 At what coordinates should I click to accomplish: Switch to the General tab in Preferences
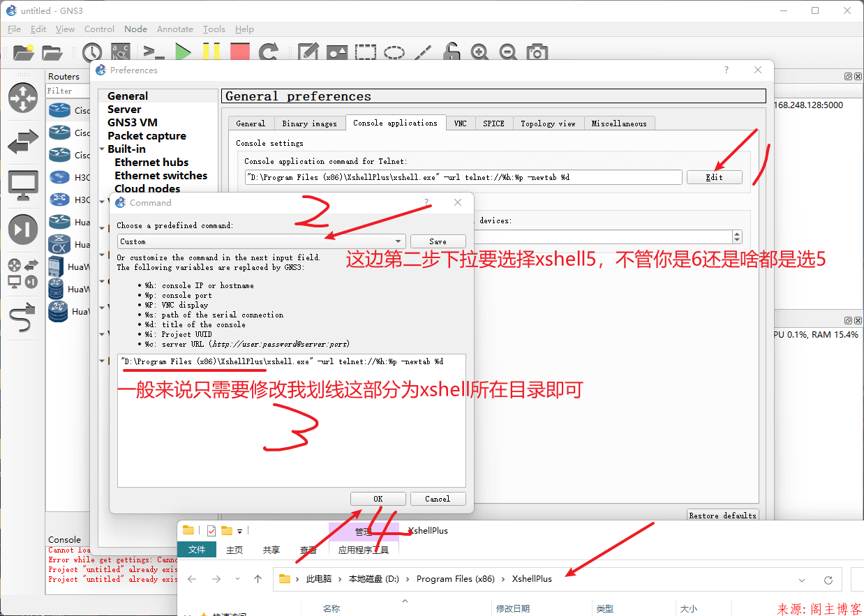coord(251,123)
